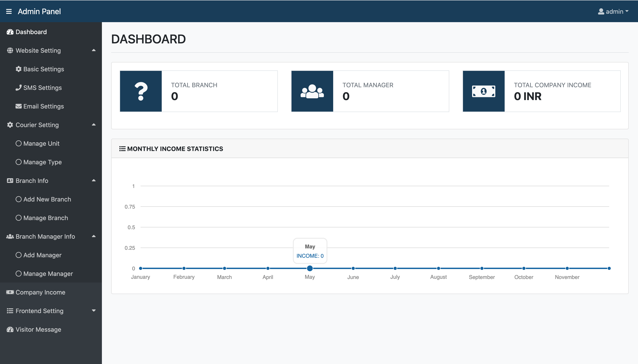Click the gear icon beside Basic Settings

click(19, 69)
